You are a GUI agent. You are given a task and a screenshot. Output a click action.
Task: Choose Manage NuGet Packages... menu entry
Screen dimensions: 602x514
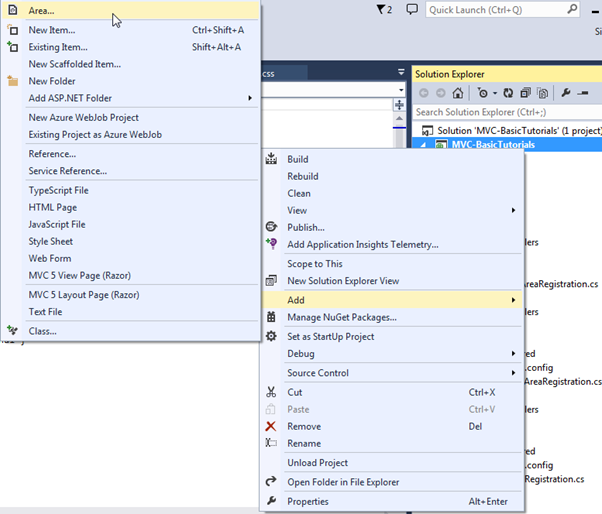[342, 317]
